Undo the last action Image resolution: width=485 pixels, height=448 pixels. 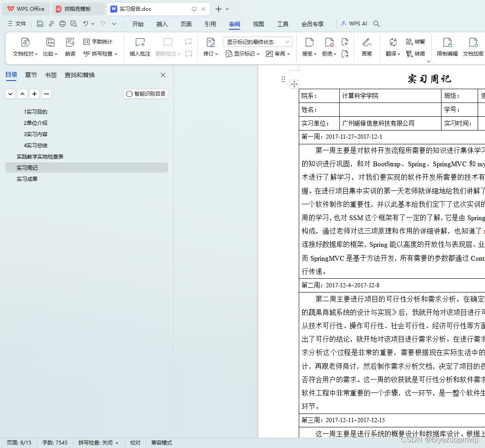[x=86, y=24]
